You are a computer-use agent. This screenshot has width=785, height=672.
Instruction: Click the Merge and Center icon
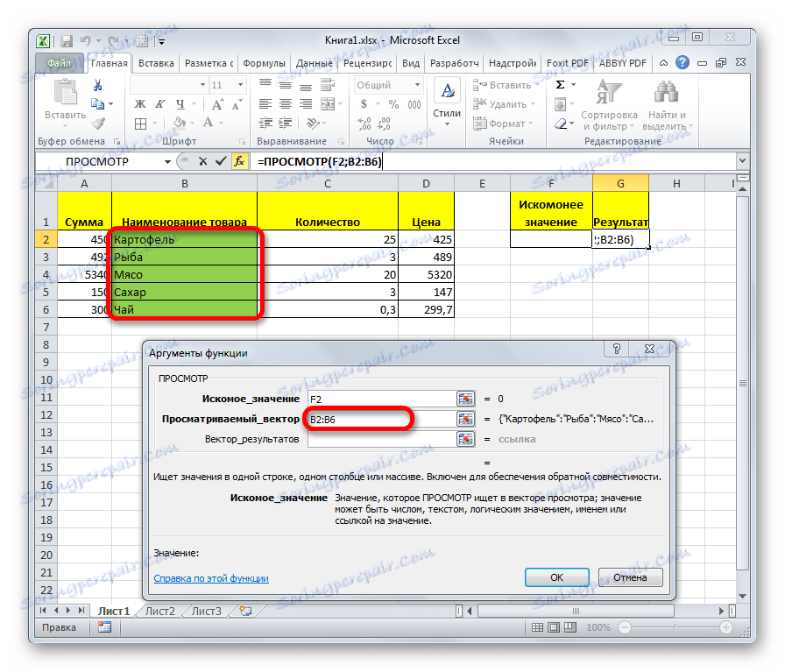[x=328, y=104]
